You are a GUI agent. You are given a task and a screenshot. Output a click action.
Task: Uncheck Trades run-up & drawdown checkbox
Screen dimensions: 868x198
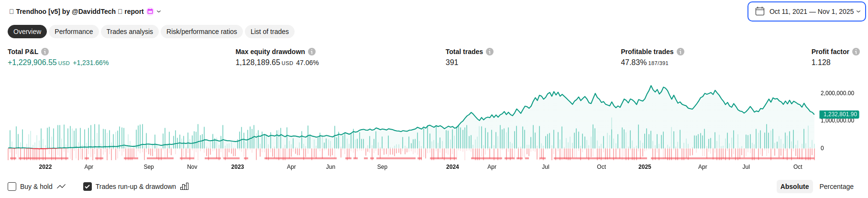click(88, 187)
